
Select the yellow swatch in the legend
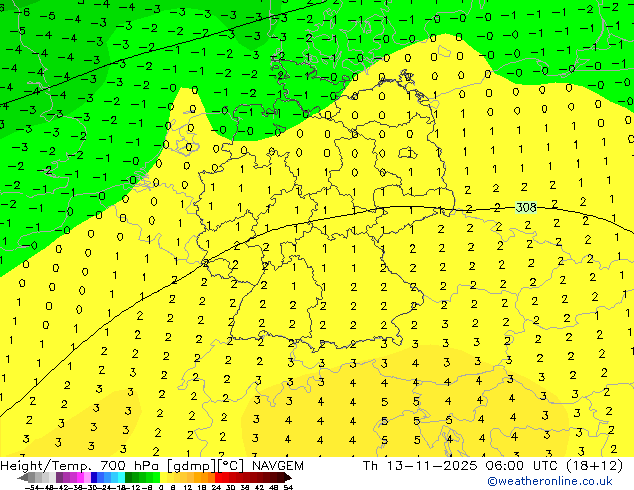[x=163, y=478]
